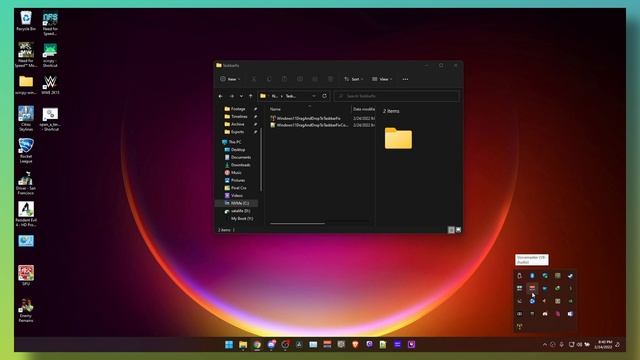
Task: Select the second Windows11DragAndDropToTaskbarFix file row
Action: tap(322, 125)
